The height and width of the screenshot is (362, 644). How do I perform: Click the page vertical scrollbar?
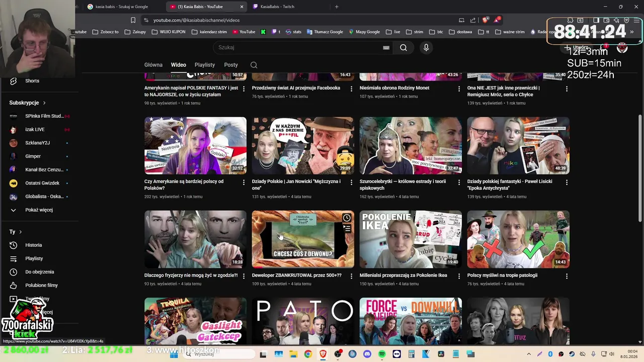(640, 168)
